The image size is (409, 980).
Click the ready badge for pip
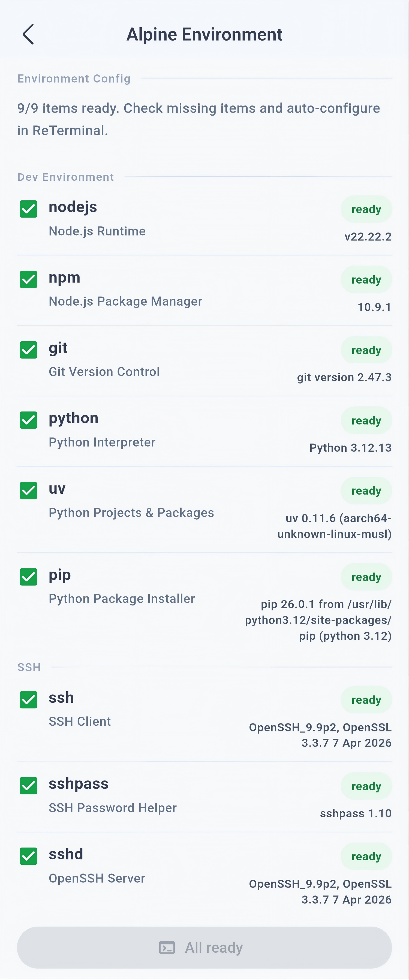(366, 577)
